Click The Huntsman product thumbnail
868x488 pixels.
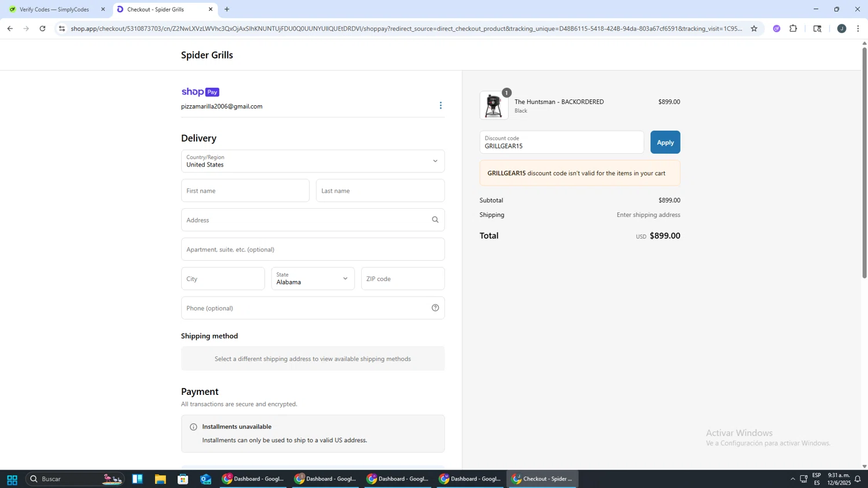tap(494, 106)
